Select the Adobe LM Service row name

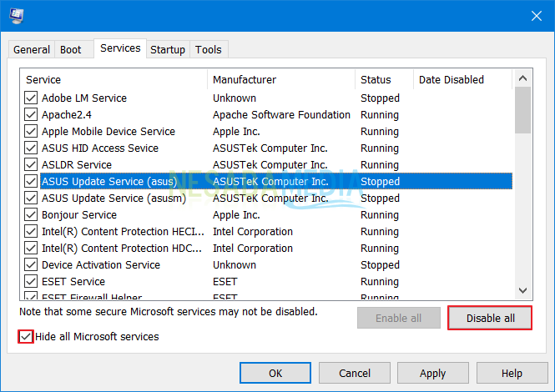click(x=84, y=98)
